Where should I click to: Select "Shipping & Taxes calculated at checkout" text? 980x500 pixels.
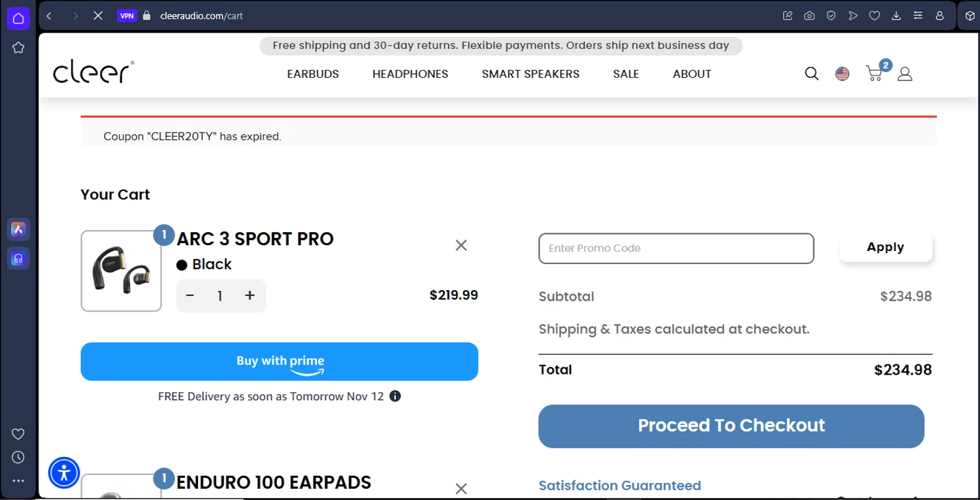pos(674,329)
